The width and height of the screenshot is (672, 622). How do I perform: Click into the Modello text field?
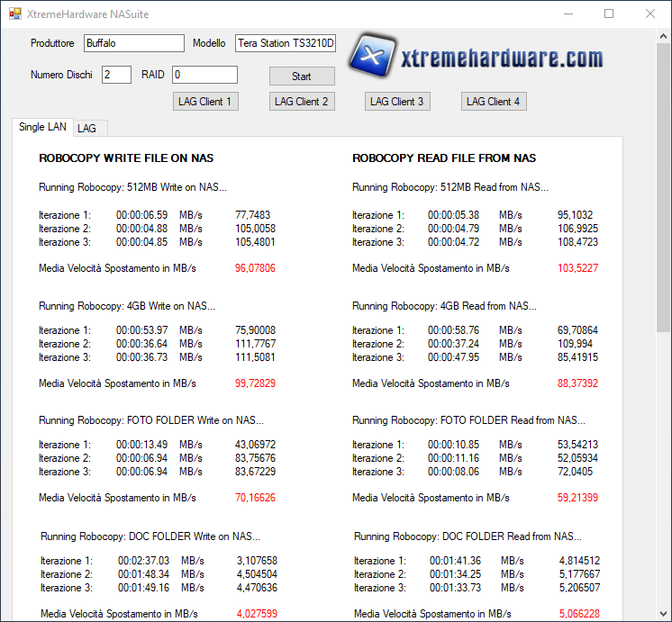(285, 43)
